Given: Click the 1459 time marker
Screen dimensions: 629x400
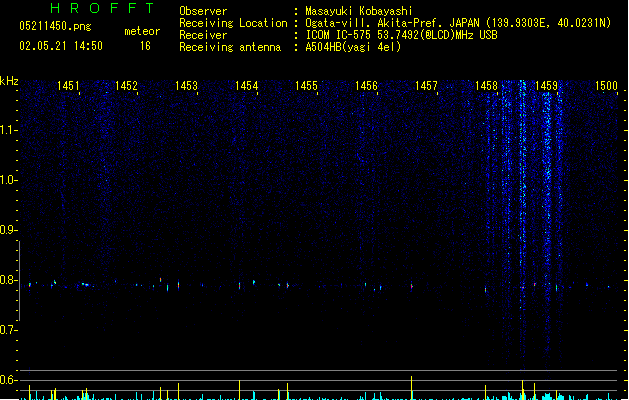Looking at the screenshot, I should point(546,86).
